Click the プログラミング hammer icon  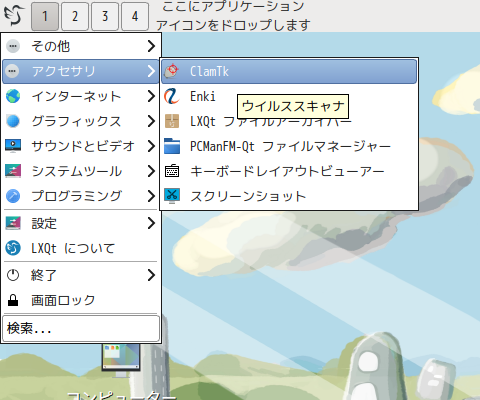click(13, 196)
